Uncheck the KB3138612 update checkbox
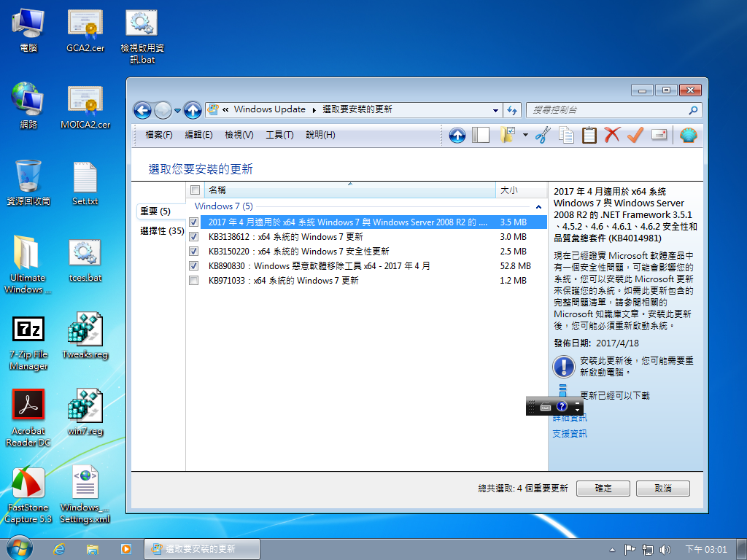Screen dimensions: 747x560 (193, 237)
